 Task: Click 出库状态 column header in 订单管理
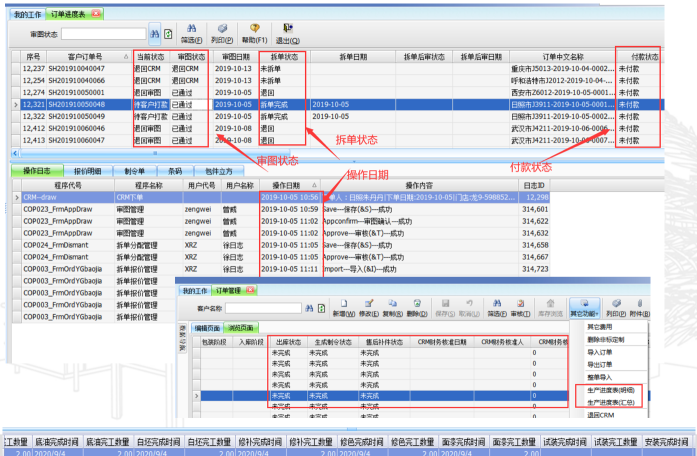coord(288,342)
